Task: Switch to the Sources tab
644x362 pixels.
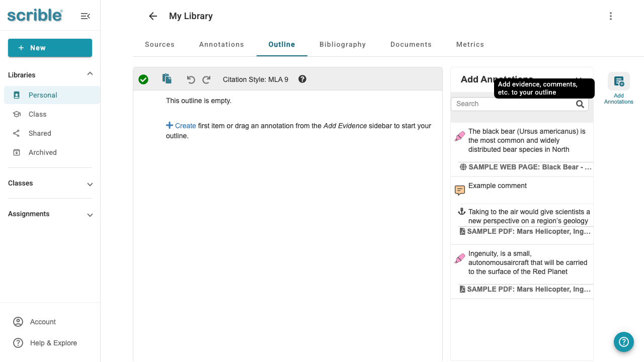Action: [159, 44]
